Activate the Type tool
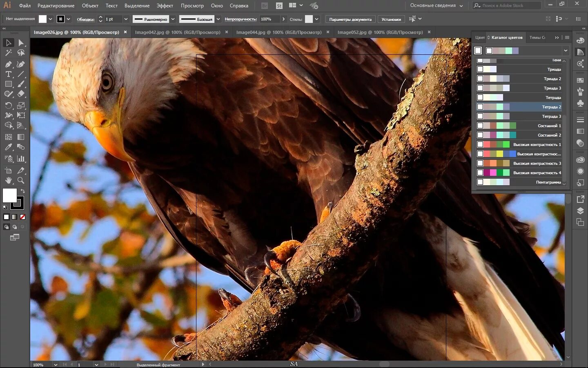588x368 pixels. point(8,75)
